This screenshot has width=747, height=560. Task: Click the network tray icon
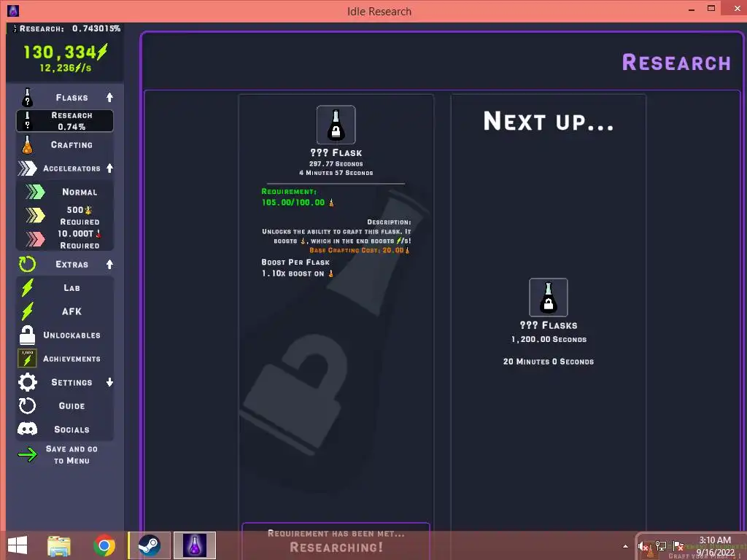tap(660, 546)
